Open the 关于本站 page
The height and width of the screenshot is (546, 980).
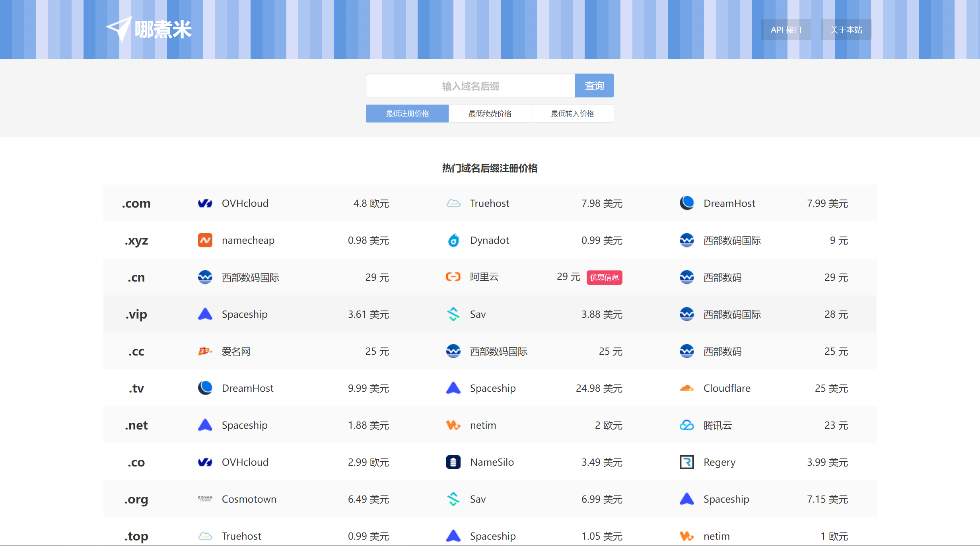[846, 30]
